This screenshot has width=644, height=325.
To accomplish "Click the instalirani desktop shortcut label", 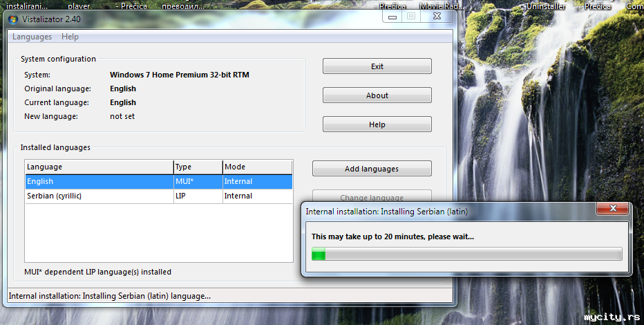I will coord(27,6).
